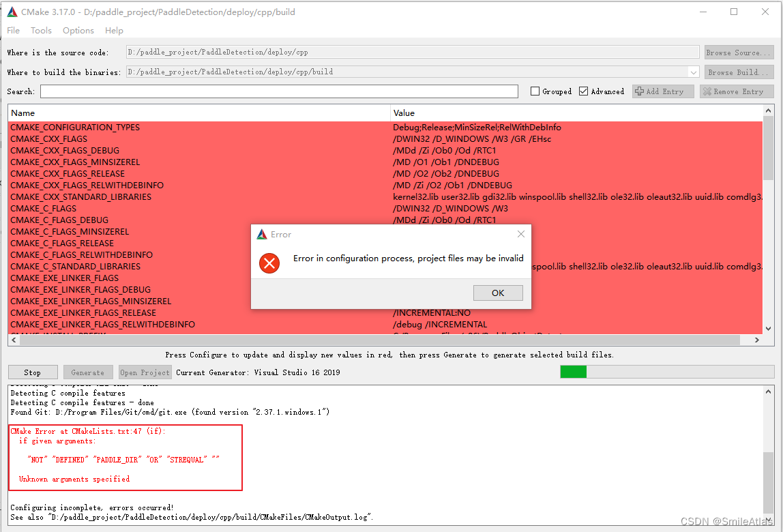Click the Stop button

point(33,372)
